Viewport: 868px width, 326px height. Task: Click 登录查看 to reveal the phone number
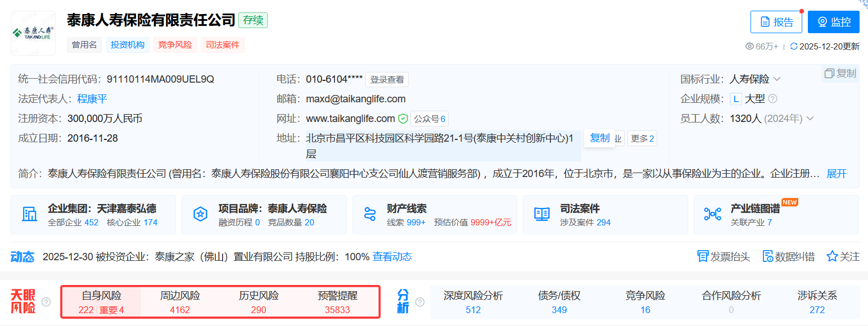click(x=387, y=79)
